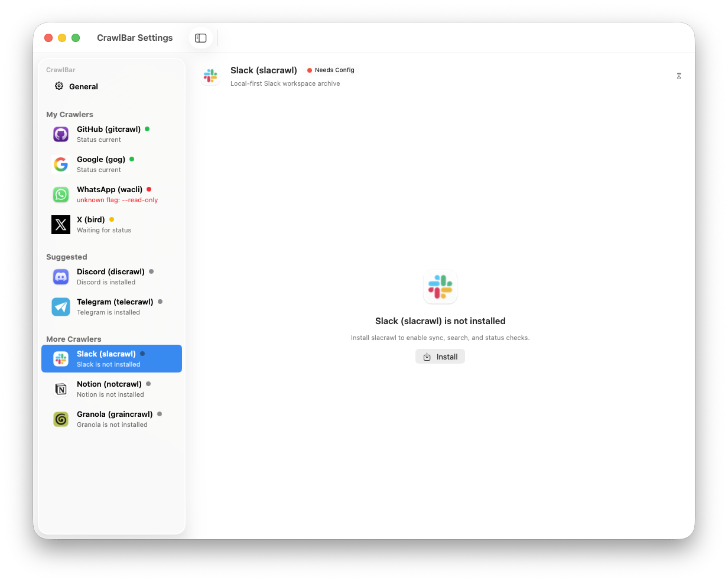
Task: Click the 'CrawlBar Settings' window title
Action: 135,38
